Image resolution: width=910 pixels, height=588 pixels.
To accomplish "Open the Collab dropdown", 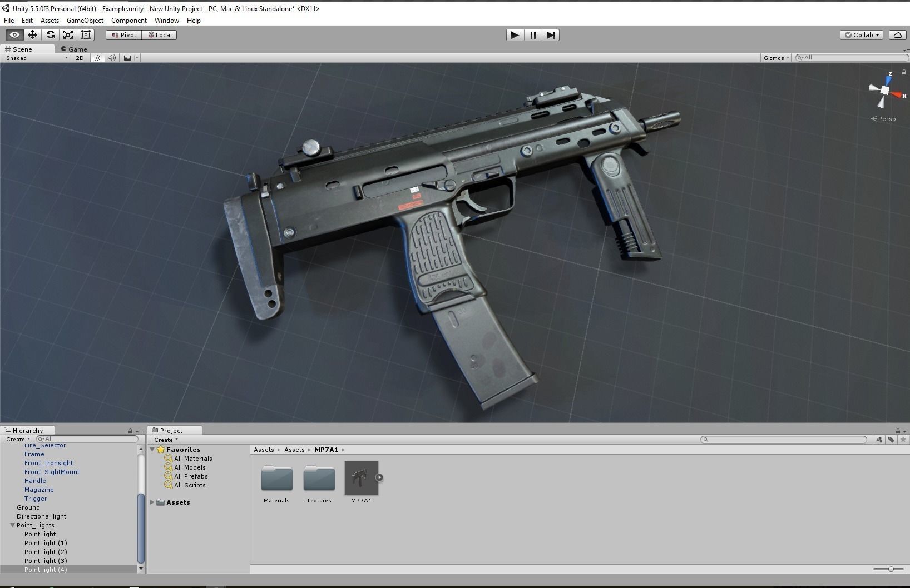I will (862, 34).
